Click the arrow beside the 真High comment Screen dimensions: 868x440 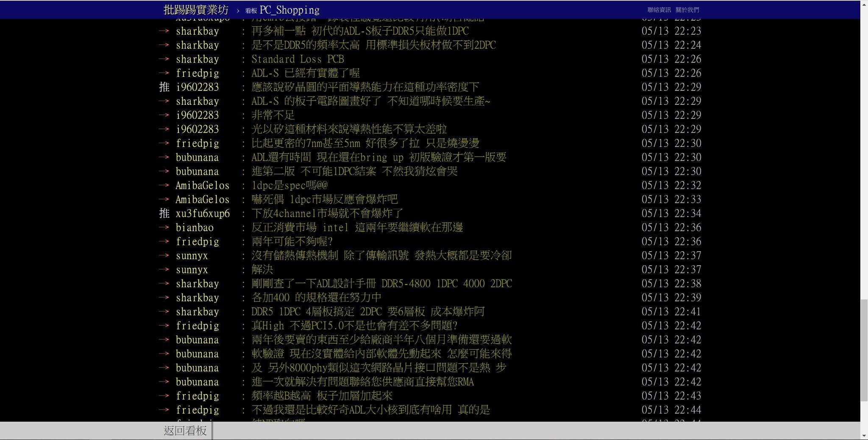point(164,325)
